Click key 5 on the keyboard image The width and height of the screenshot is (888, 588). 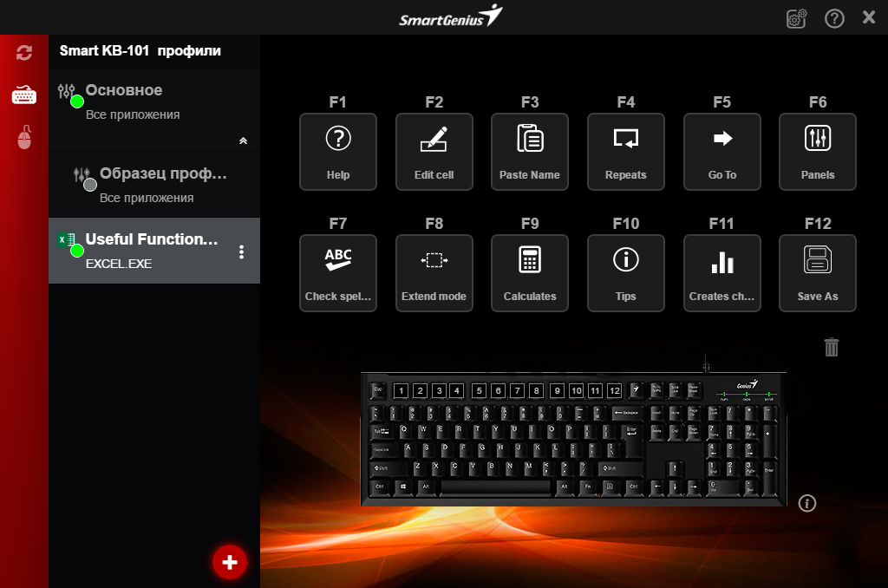(x=479, y=390)
